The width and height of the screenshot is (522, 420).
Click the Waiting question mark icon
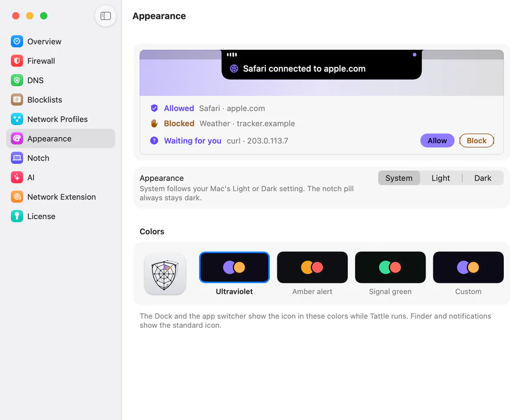154,140
